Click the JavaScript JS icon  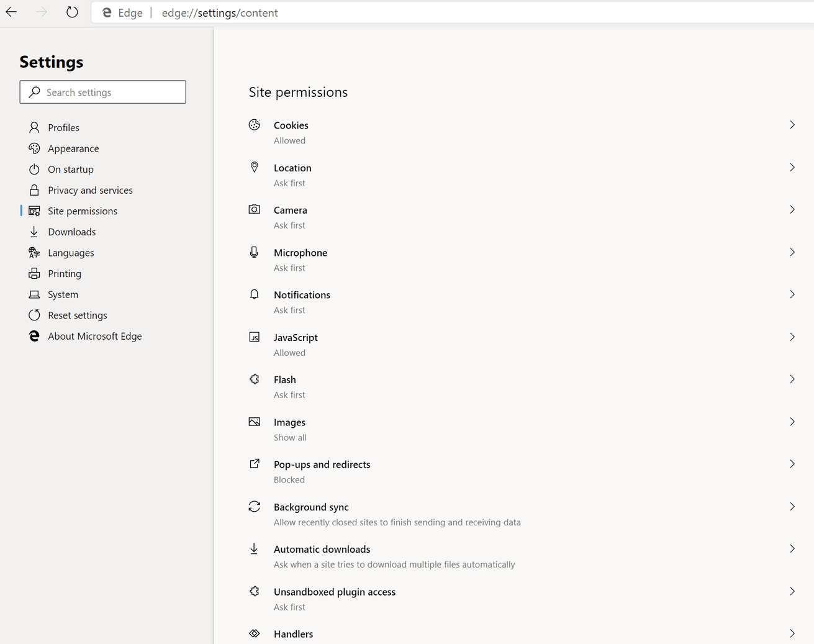tap(254, 337)
